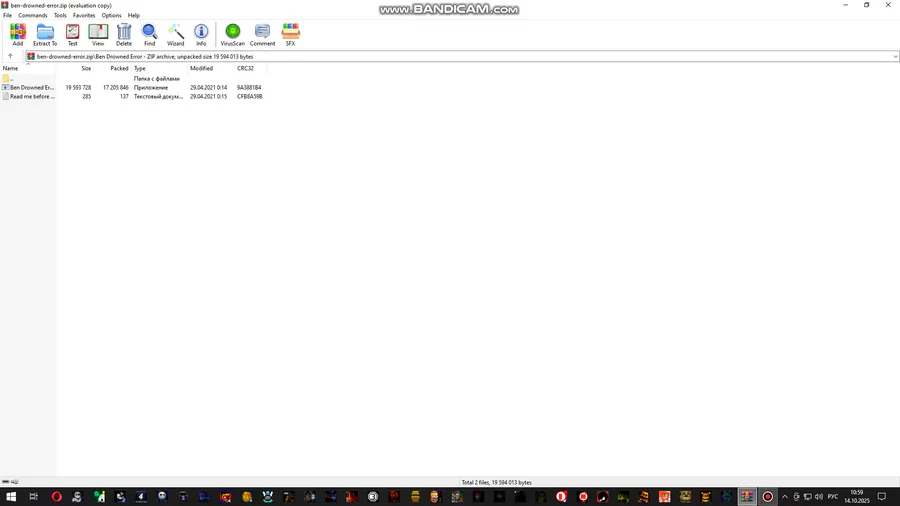The image size is (900, 506).
Task: Open the Help menu
Action: [134, 15]
